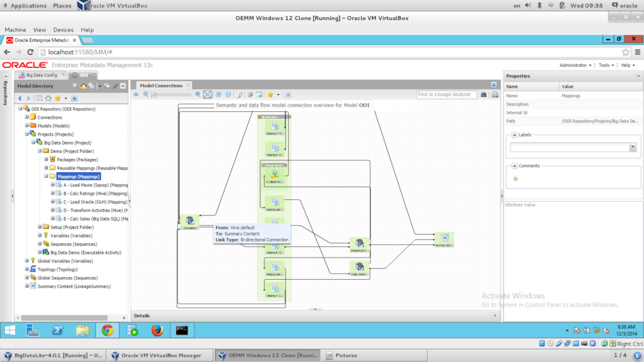Click the Find in Lineage Analyzer field
This screenshot has height=362, width=644.
pyautogui.click(x=446, y=94)
